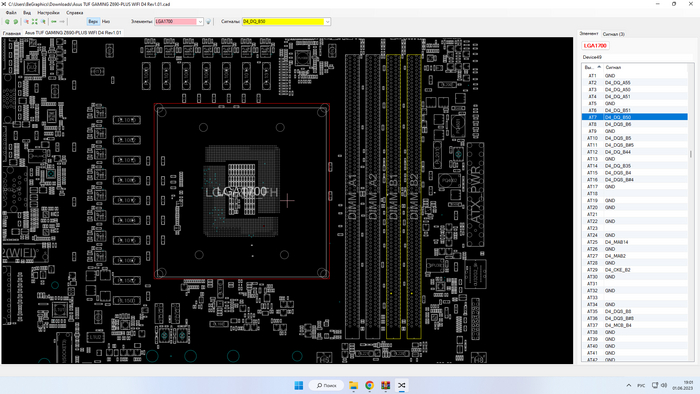
Task: Click the ATX_PWR connector on the board
Action: (x=476, y=195)
